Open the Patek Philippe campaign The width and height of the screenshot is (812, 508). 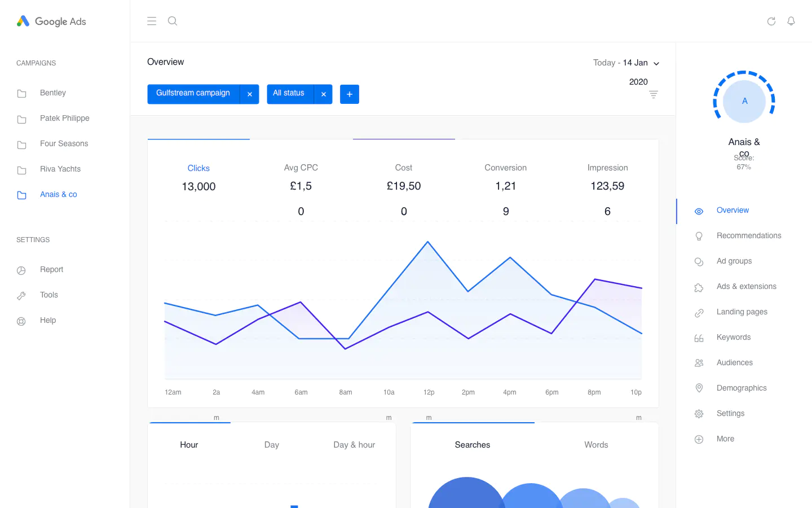65,118
